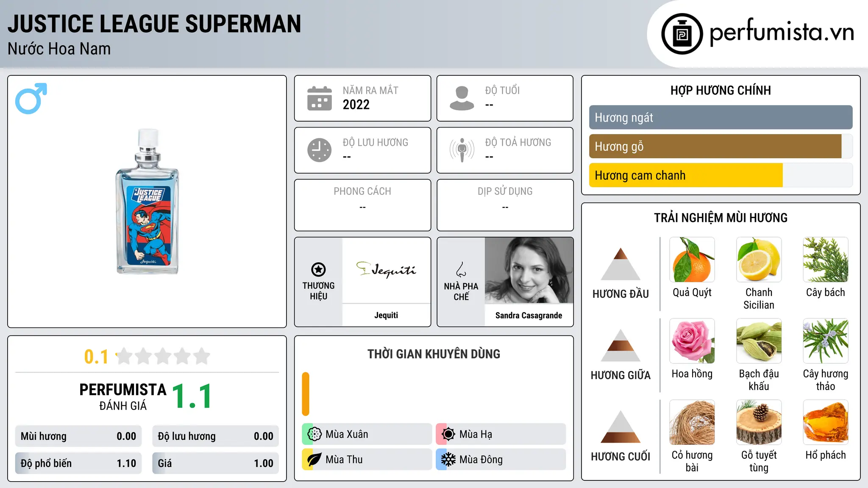Click the middle note pyramid icon
This screenshot has width=868, height=488.
click(x=620, y=345)
